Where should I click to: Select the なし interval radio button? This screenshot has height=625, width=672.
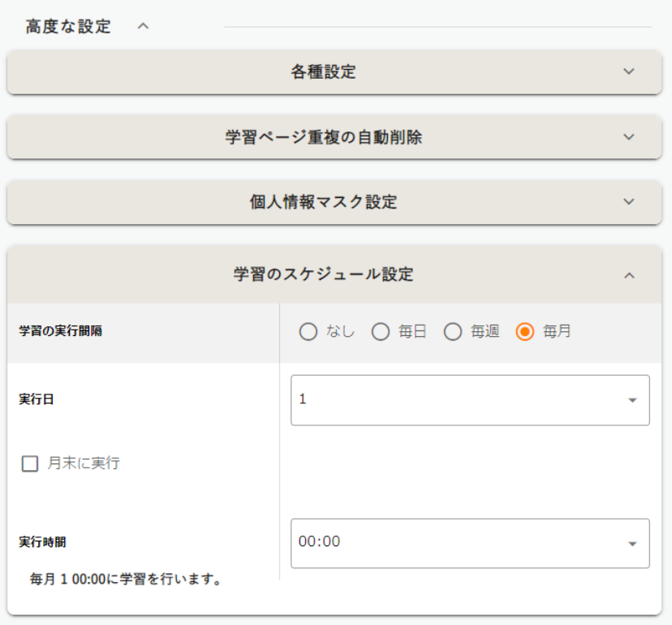308,332
